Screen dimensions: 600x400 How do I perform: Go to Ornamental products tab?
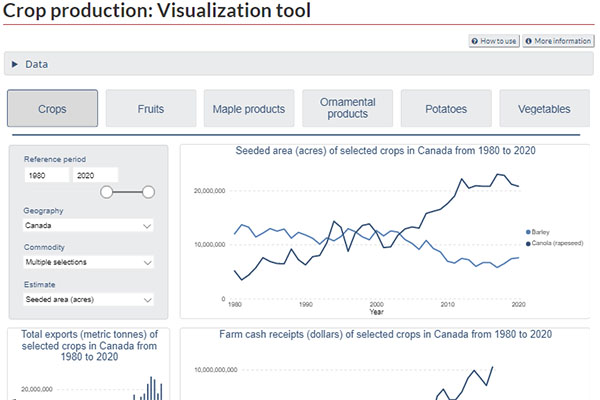pos(347,108)
